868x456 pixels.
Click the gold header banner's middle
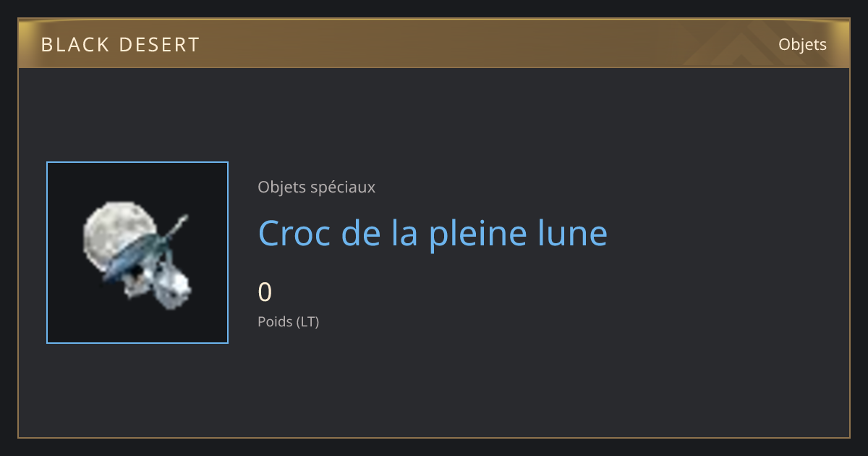434,43
